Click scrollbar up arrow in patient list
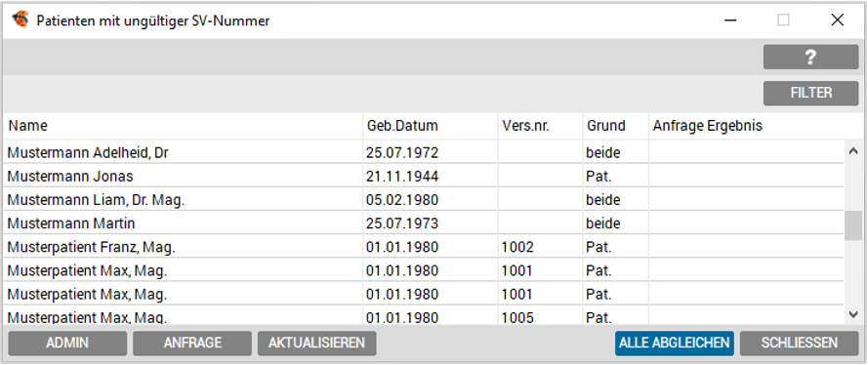Screen dimensions: 868x365 coord(853,151)
